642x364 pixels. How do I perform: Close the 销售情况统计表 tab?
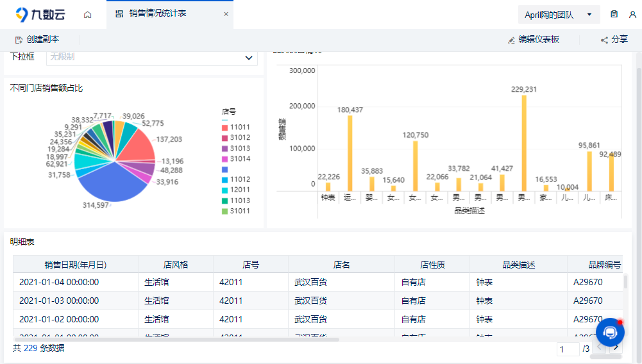point(226,14)
